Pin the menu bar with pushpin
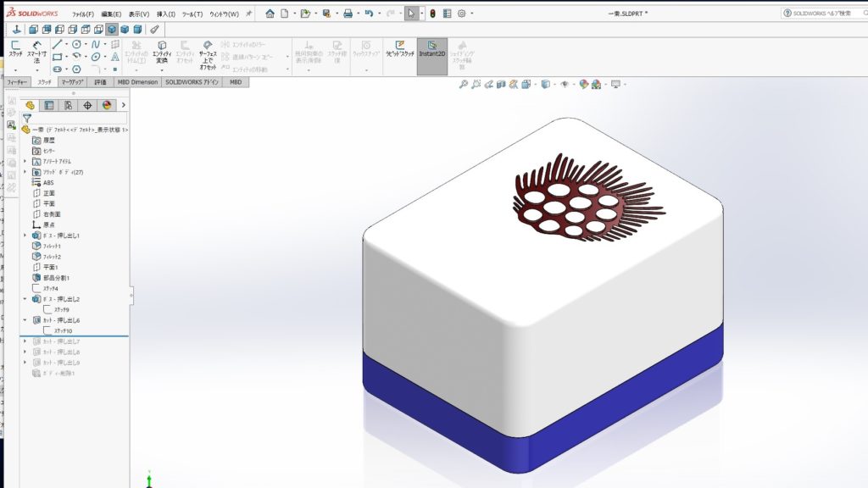 tap(249, 14)
